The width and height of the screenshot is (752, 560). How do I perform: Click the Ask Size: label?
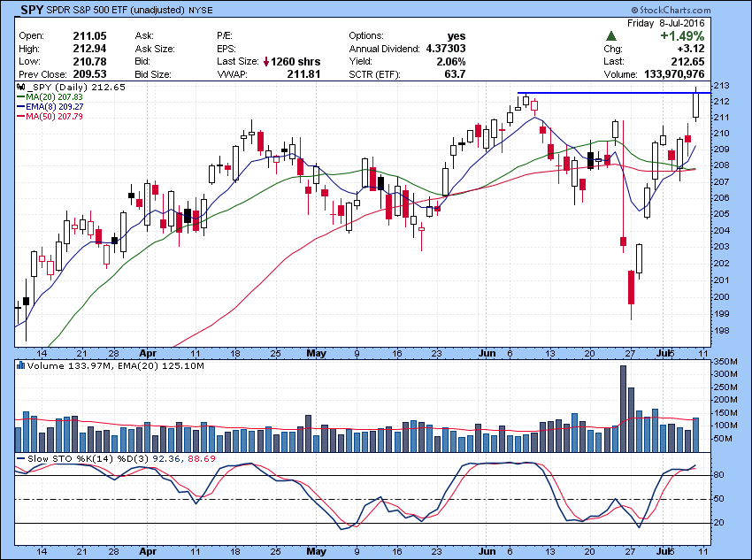pyautogui.click(x=155, y=49)
